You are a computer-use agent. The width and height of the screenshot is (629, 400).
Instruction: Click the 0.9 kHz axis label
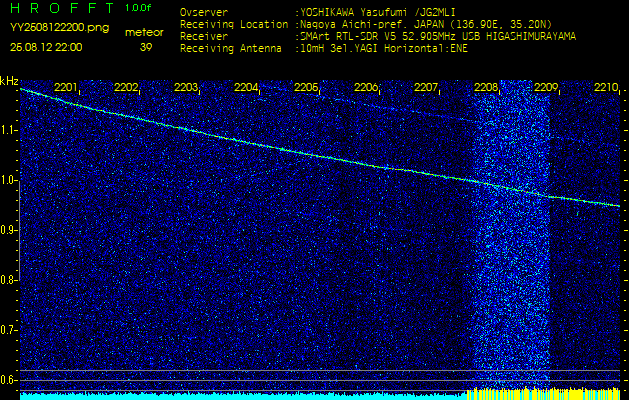click(x=9, y=230)
